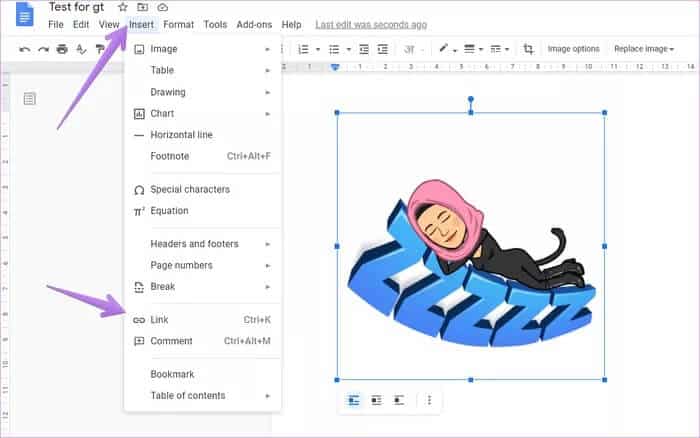Open the Add-ons menu
Screen dimensions: 700x438
click(254, 25)
